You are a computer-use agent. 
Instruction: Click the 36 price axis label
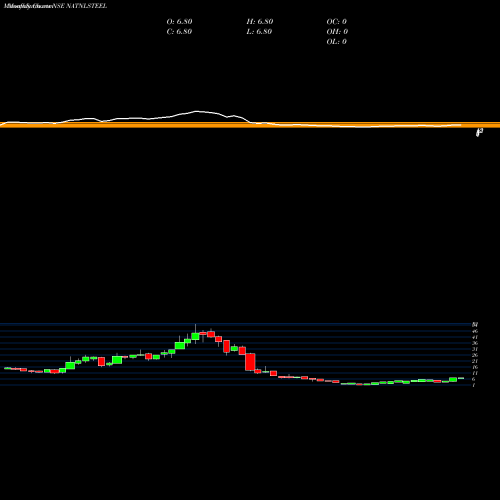pyautogui.click(x=475, y=343)
